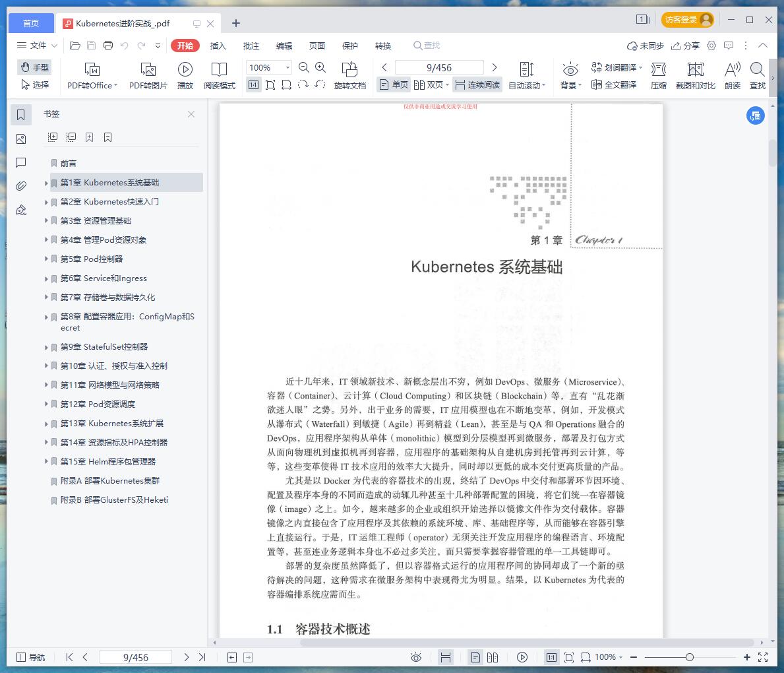Open 编辑 ribbon tab
Image resolution: width=784 pixels, height=673 pixels.
click(284, 46)
